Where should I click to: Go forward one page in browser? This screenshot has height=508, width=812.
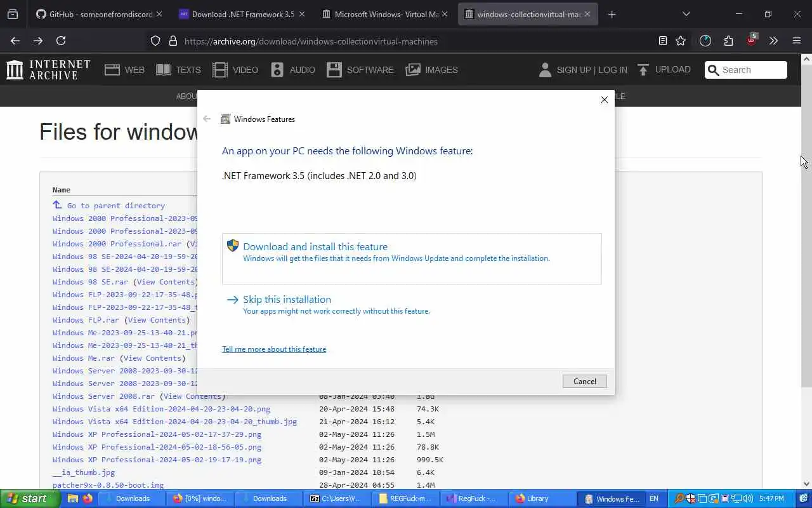coord(38,41)
